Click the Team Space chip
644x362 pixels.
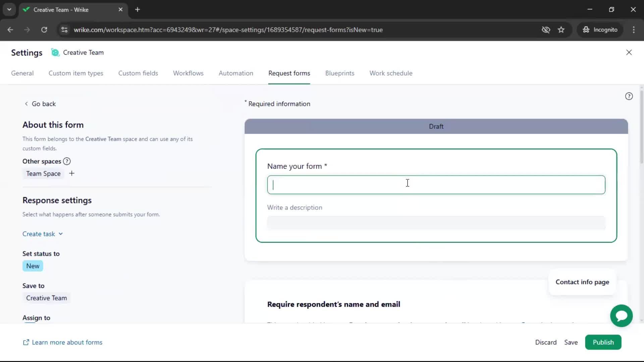[x=43, y=174]
